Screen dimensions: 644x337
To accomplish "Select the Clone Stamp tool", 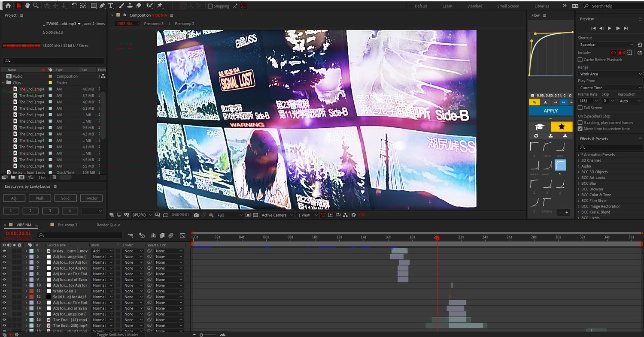I will pyautogui.click(x=130, y=6).
